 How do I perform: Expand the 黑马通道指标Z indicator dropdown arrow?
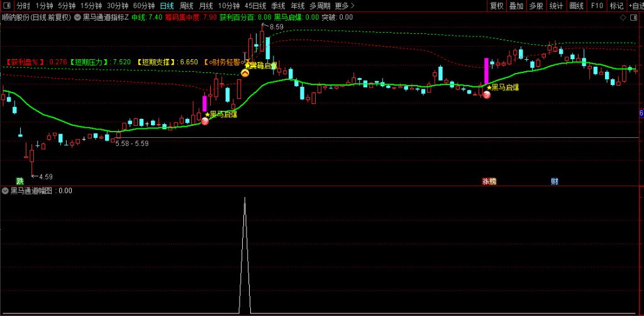tap(77, 18)
